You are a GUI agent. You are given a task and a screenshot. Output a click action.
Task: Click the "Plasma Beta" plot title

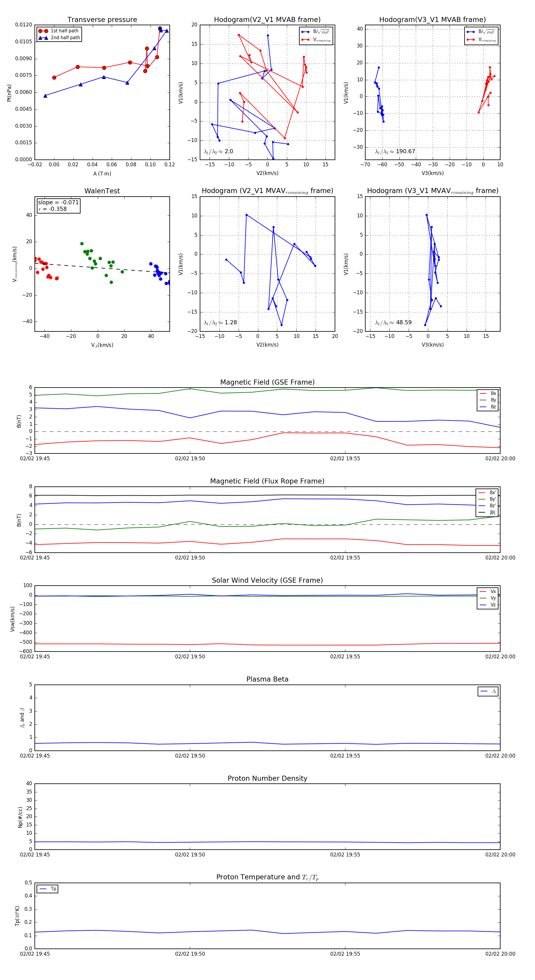click(x=267, y=679)
